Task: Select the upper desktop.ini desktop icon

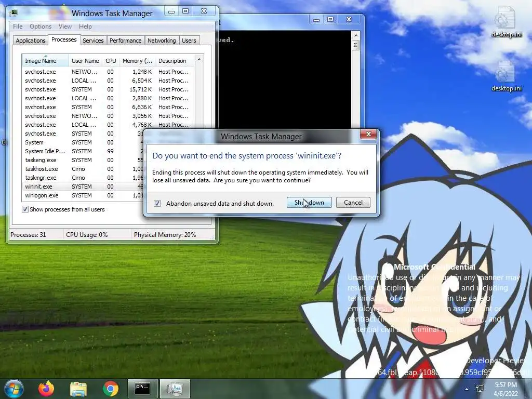Action: point(506,22)
